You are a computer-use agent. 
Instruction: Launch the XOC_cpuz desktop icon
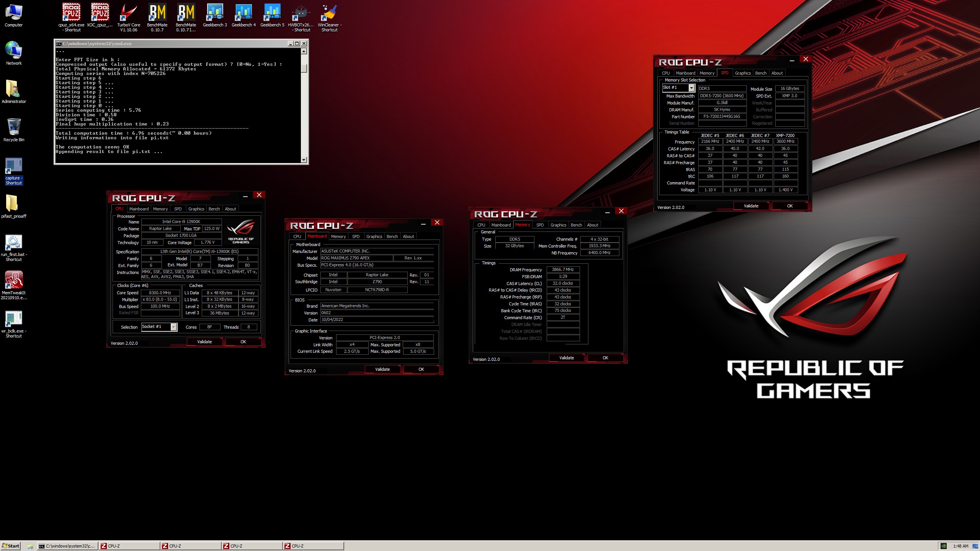pyautogui.click(x=100, y=15)
